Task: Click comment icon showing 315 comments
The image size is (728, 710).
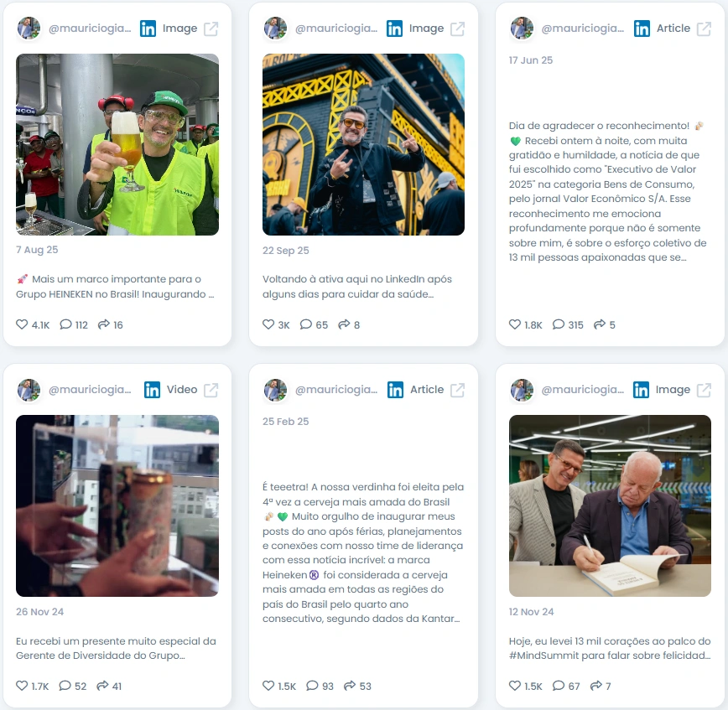Action: pyautogui.click(x=558, y=324)
